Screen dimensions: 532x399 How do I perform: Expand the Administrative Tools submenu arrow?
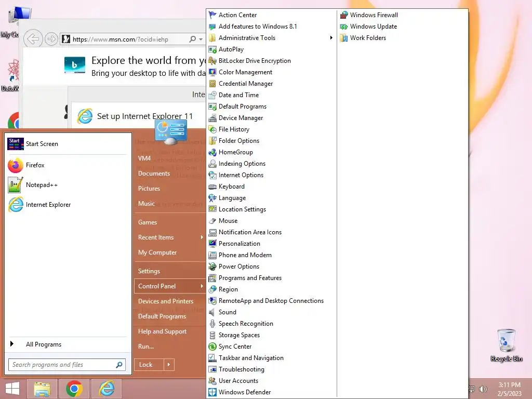coord(331,37)
